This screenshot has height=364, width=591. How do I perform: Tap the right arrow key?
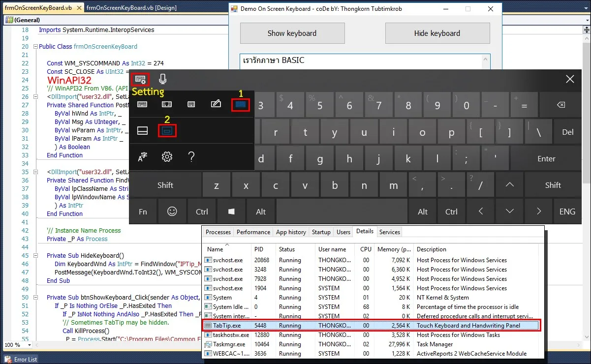[x=539, y=211]
